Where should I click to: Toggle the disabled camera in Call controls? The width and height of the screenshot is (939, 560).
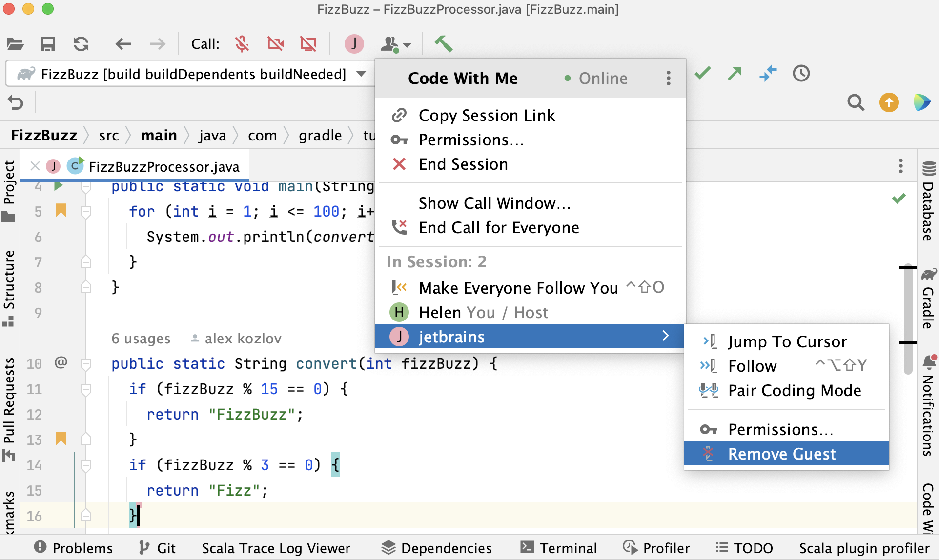(x=276, y=44)
